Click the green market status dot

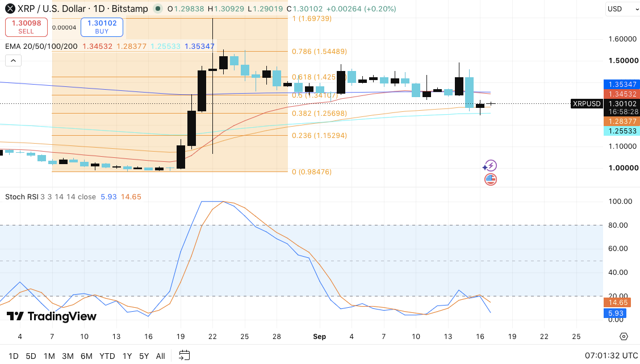click(x=157, y=9)
